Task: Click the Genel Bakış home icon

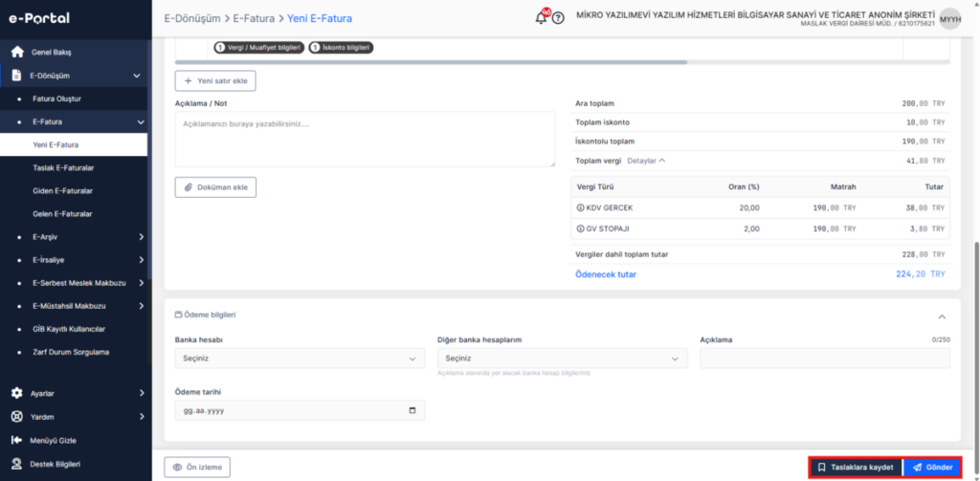Action: point(17,53)
